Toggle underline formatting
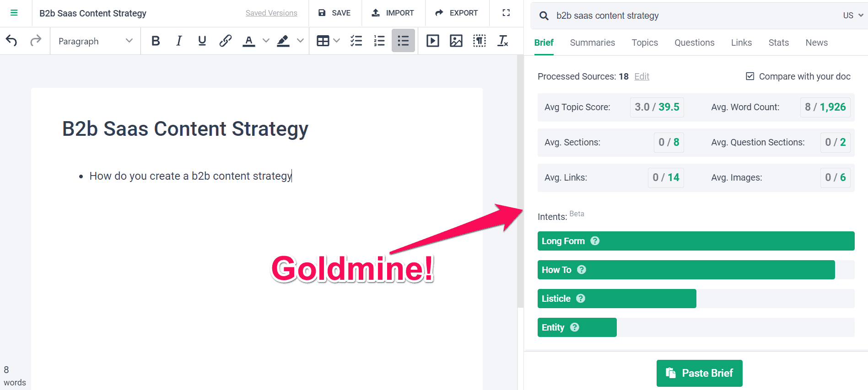The height and width of the screenshot is (390, 868). [202, 41]
